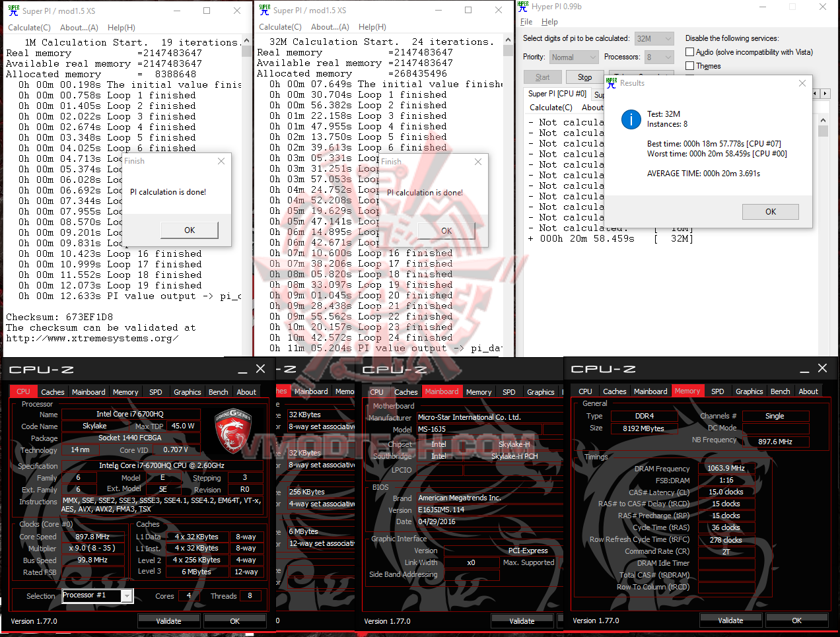
Task: Select Super PI [CPU #0] tab in Hyper PI
Action: pyautogui.click(x=557, y=94)
